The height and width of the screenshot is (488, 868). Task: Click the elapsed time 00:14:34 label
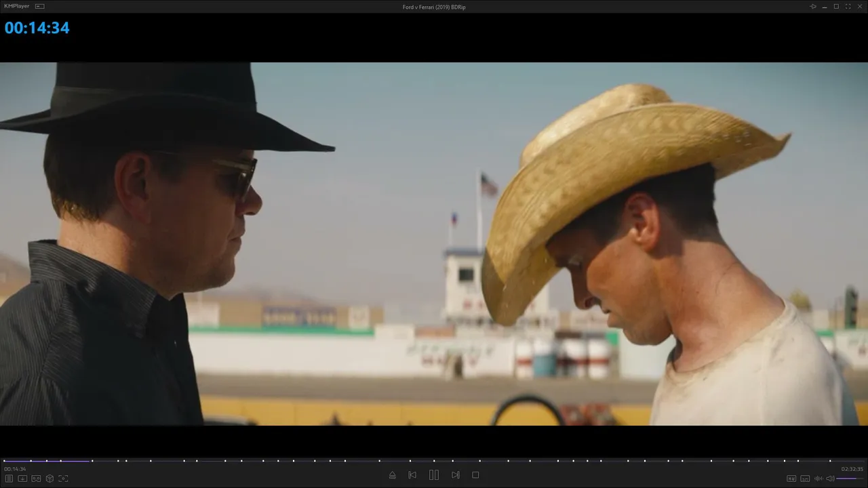coord(15,469)
